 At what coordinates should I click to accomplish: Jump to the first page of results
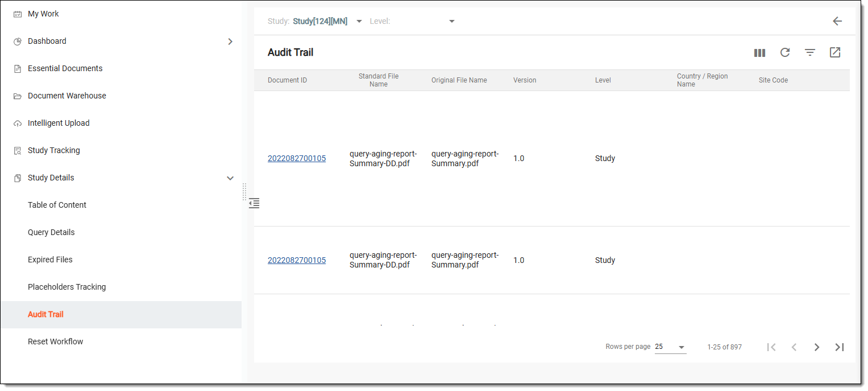[x=771, y=347]
